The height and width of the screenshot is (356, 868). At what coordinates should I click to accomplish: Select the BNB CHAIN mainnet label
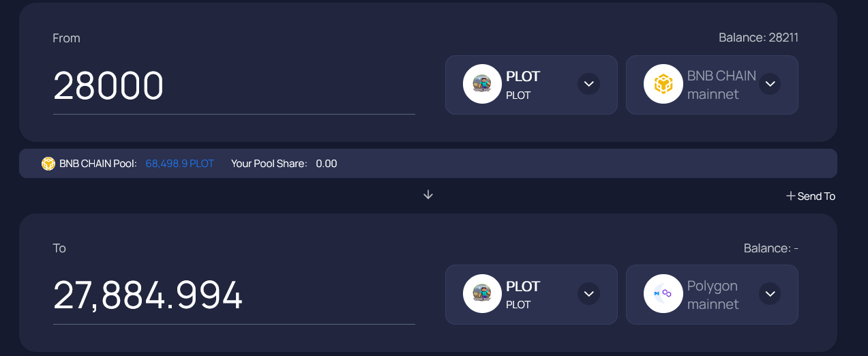721,85
